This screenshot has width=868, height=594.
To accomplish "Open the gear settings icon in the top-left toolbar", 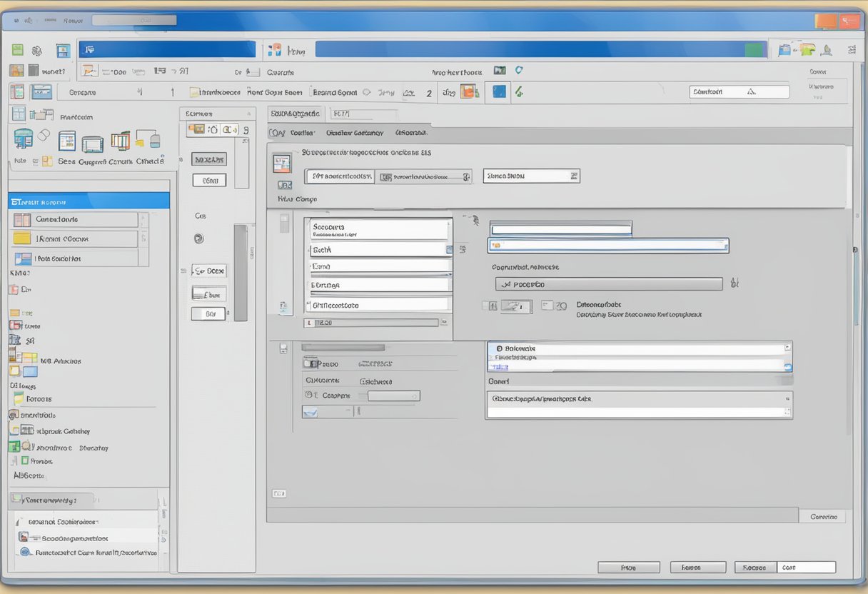I will click(37, 51).
